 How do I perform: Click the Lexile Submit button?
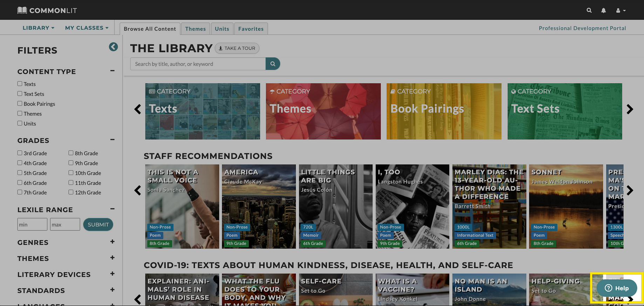click(x=98, y=224)
